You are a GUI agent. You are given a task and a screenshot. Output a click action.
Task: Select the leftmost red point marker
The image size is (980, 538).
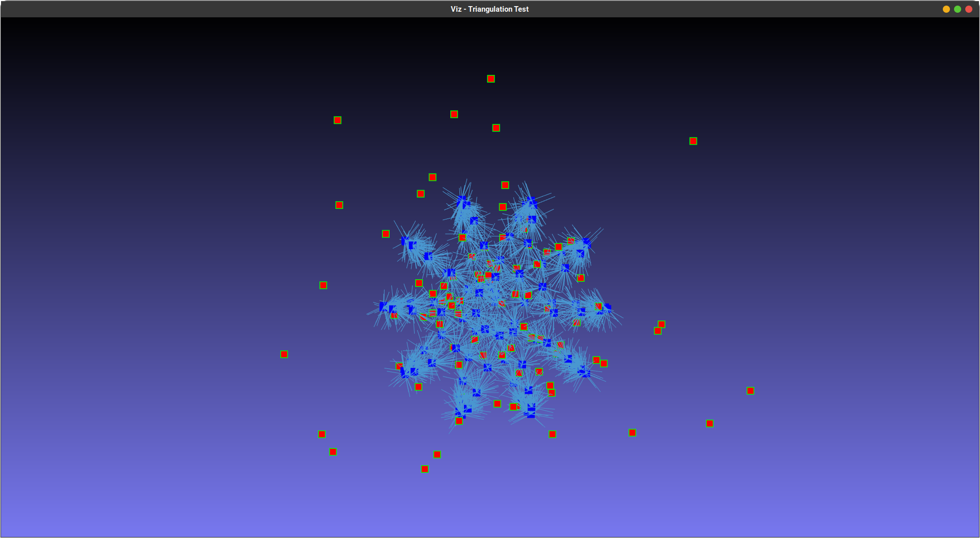point(284,355)
